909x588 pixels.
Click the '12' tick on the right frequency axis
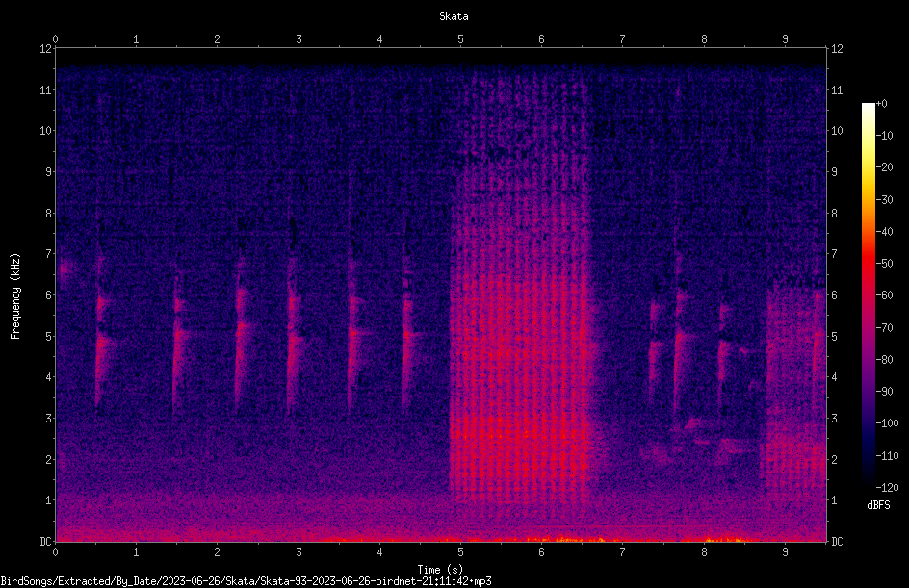pyautogui.click(x=837, y=49)
